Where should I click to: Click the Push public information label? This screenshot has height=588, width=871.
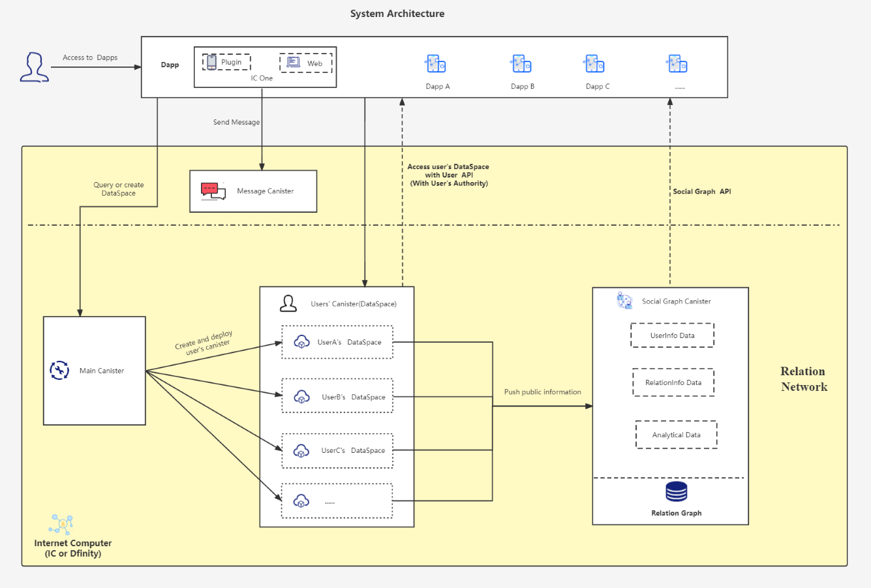pyautogui.click(x=543, y=392)
